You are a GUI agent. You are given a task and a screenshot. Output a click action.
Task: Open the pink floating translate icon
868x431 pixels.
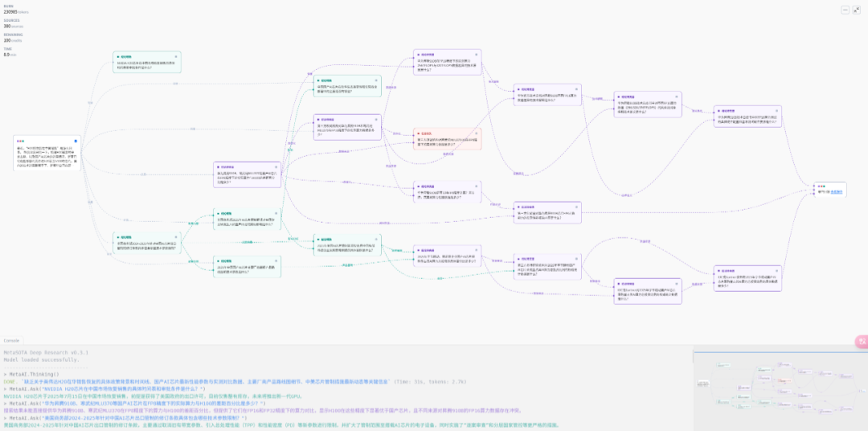click(x=862, y=342)
